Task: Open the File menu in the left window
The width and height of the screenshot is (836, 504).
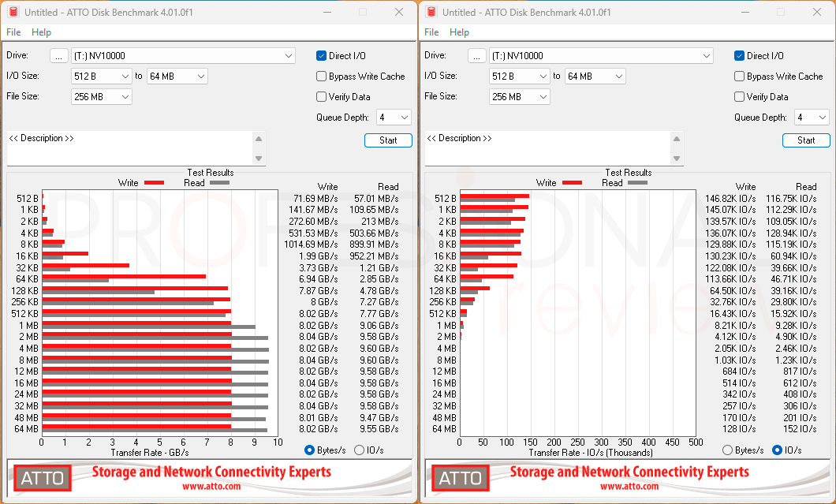Action: pyautogui.click(x=13, y=32)
